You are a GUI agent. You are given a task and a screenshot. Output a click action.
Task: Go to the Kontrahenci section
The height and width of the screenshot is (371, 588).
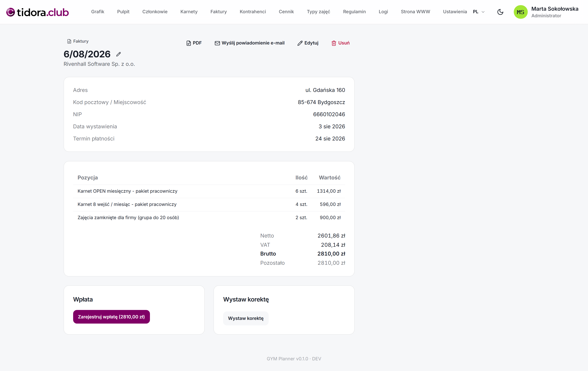click(253, 12)
